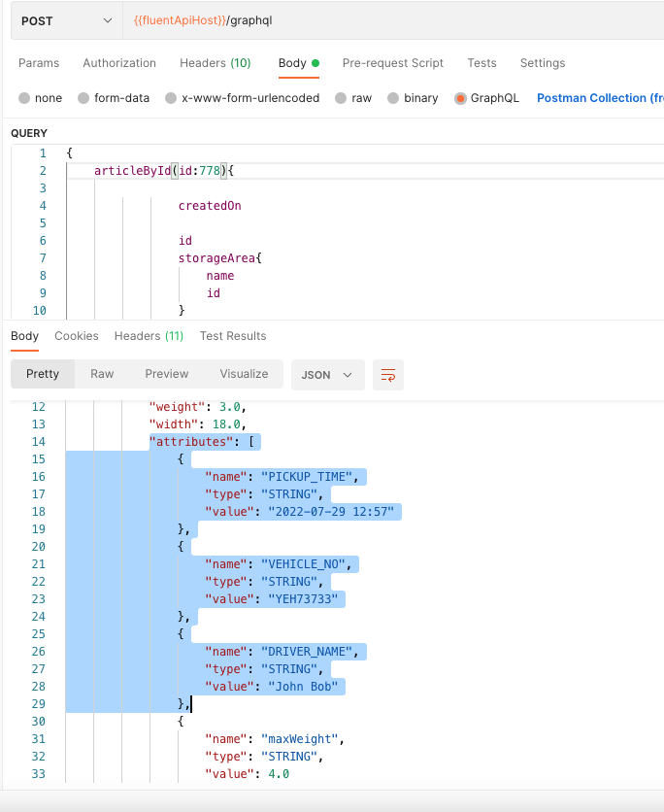Open the response Cookies tab
This screenshot has width=664, height=812.
[x=77, y=336]
